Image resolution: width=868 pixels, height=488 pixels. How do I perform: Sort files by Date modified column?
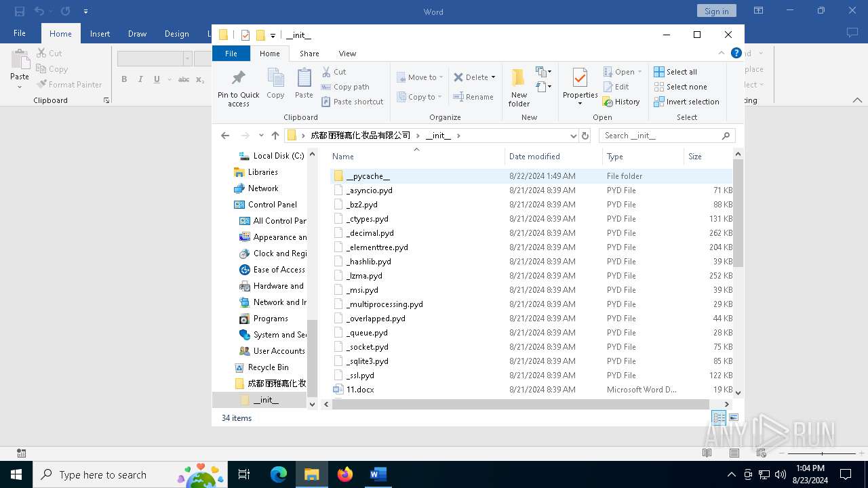(x=553, y=157)
